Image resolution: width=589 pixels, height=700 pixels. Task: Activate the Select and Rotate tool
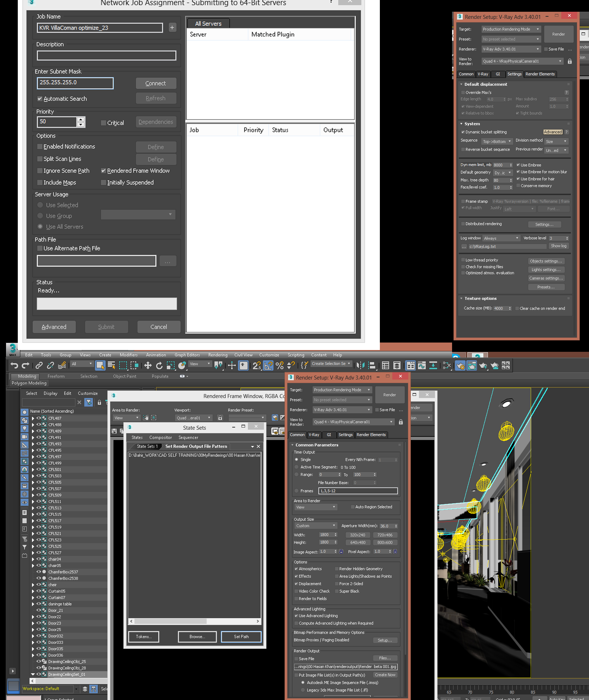tap(159, 365)
